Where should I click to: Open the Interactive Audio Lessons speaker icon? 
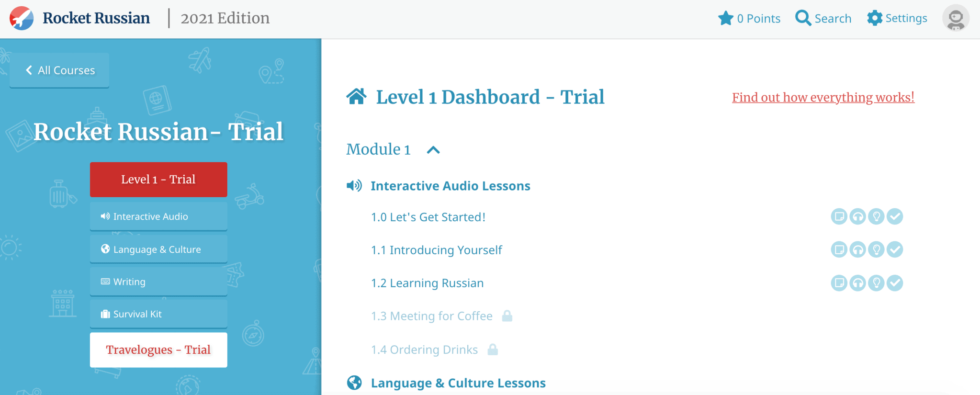pyautogui.click(x=354, y=186)
